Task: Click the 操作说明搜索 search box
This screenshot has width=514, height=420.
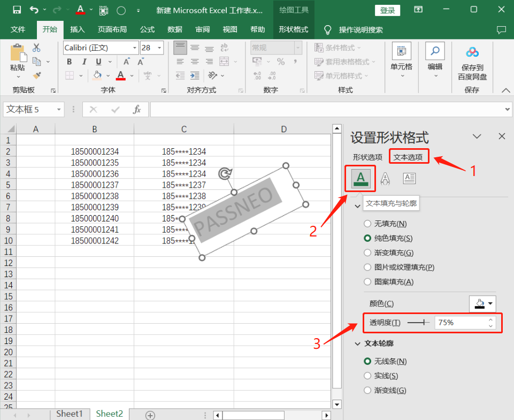Action: point(360,30)
